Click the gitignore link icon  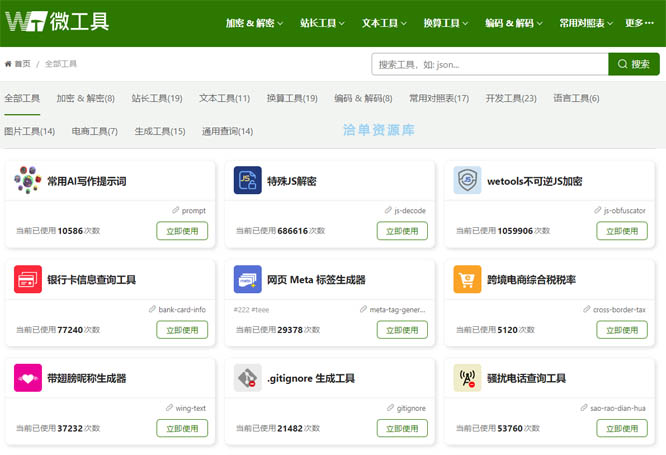point(390,408)
